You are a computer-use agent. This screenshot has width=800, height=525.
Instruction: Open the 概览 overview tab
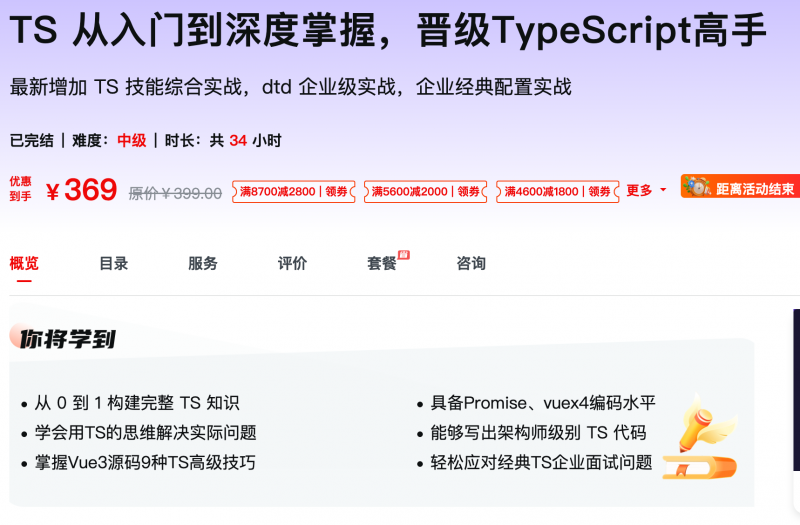[24, 263]
